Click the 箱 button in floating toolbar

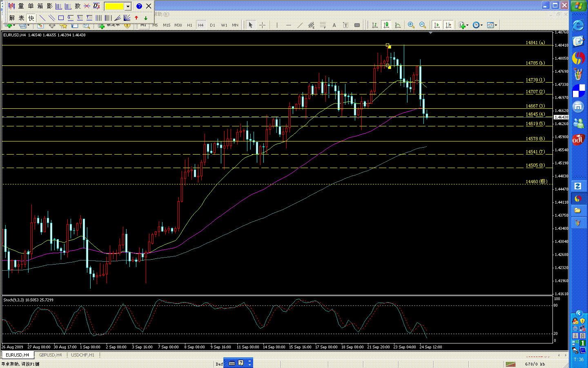click(40, 6)
